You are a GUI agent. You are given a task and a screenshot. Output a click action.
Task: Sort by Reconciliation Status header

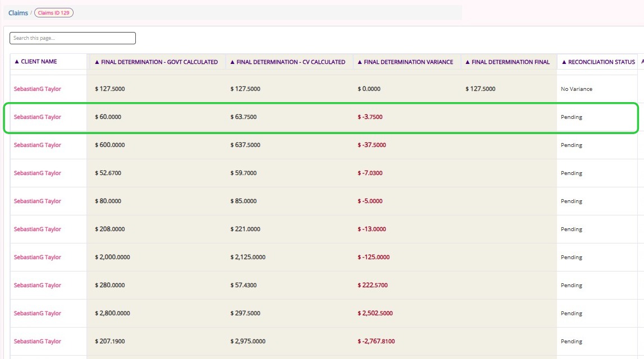[x=598, y=62]
